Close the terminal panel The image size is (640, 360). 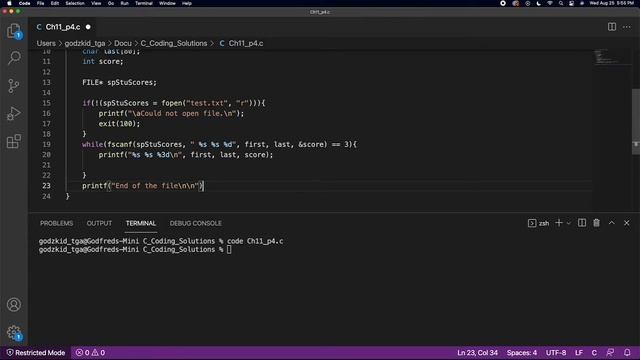click(627, 223)
